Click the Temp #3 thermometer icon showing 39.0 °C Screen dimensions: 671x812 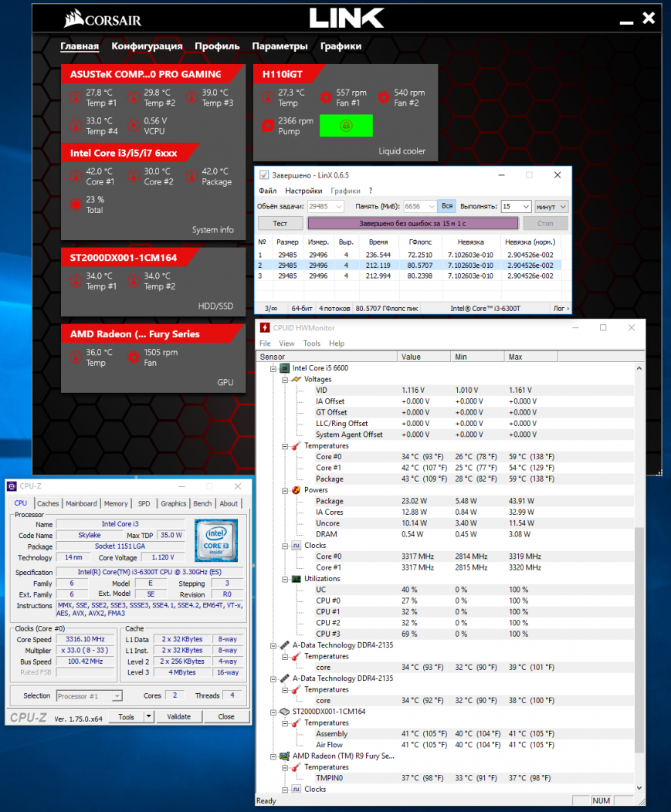click(191, 97)
